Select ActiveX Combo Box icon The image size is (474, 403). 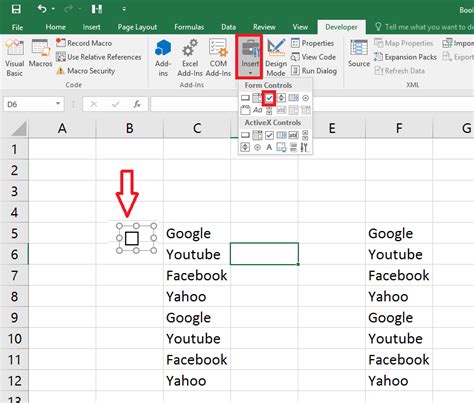click(x=257, y=135)
